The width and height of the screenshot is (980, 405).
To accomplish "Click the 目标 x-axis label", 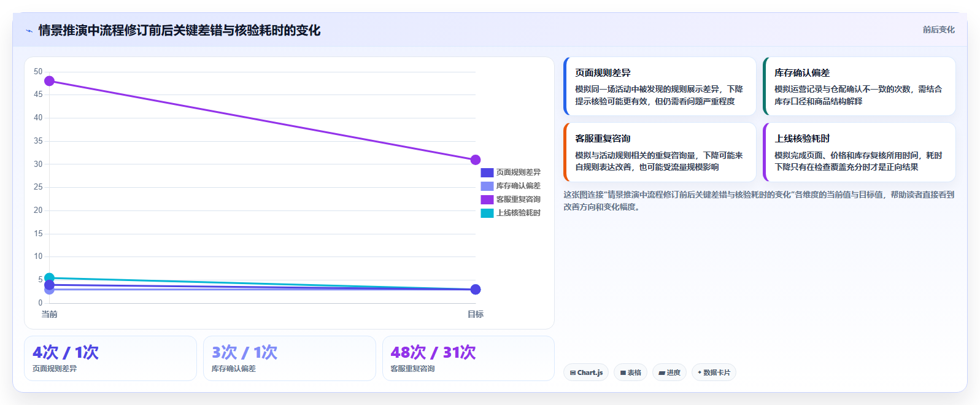I will (x=476, y=314).
